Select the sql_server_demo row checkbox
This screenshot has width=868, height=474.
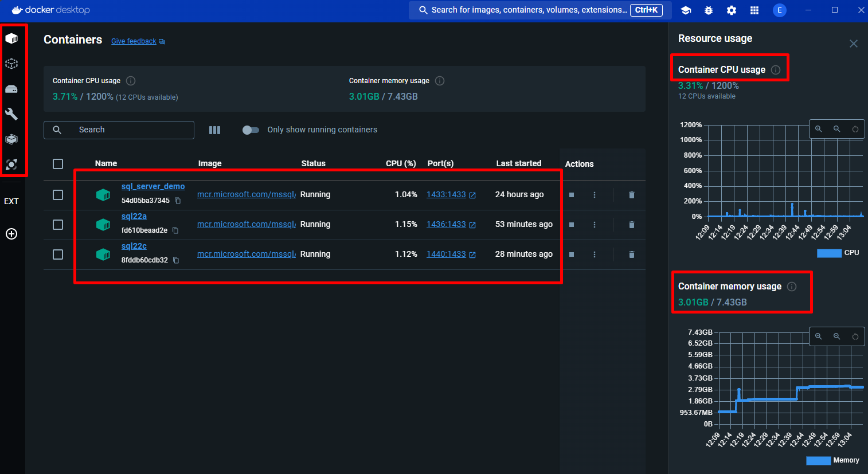tap(58, 195)
